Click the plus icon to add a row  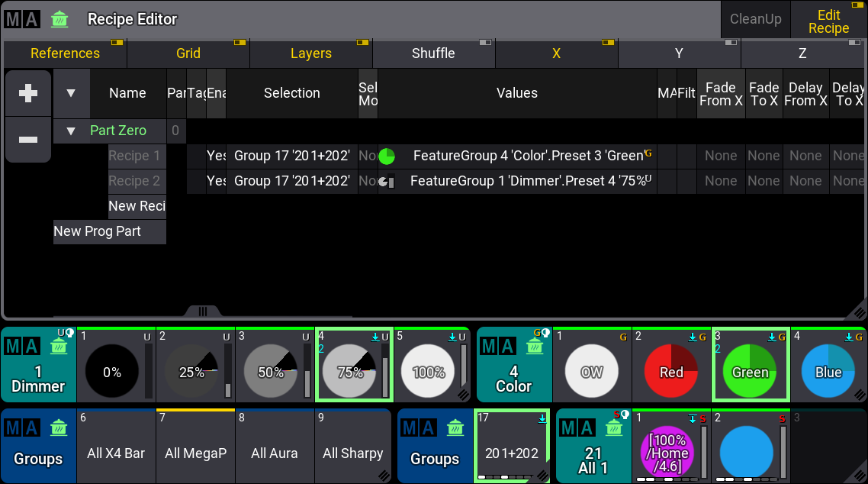tap(28, 93)
